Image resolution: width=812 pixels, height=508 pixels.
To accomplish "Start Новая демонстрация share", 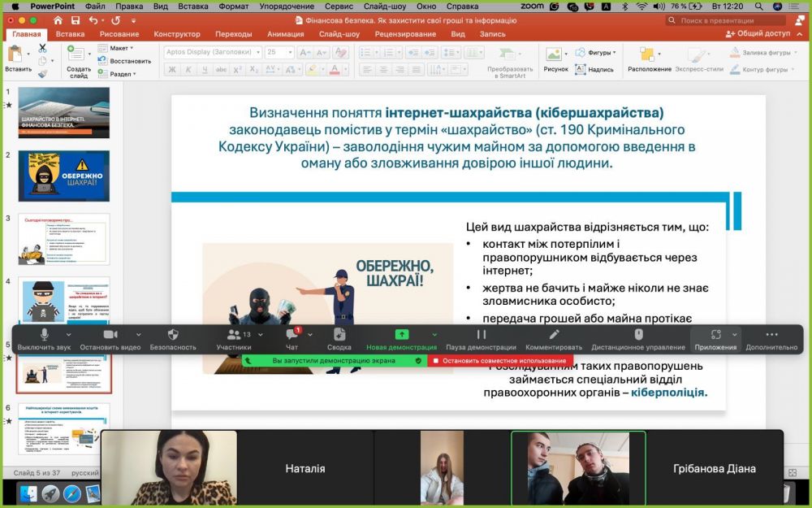I will (x=401, y=339).
